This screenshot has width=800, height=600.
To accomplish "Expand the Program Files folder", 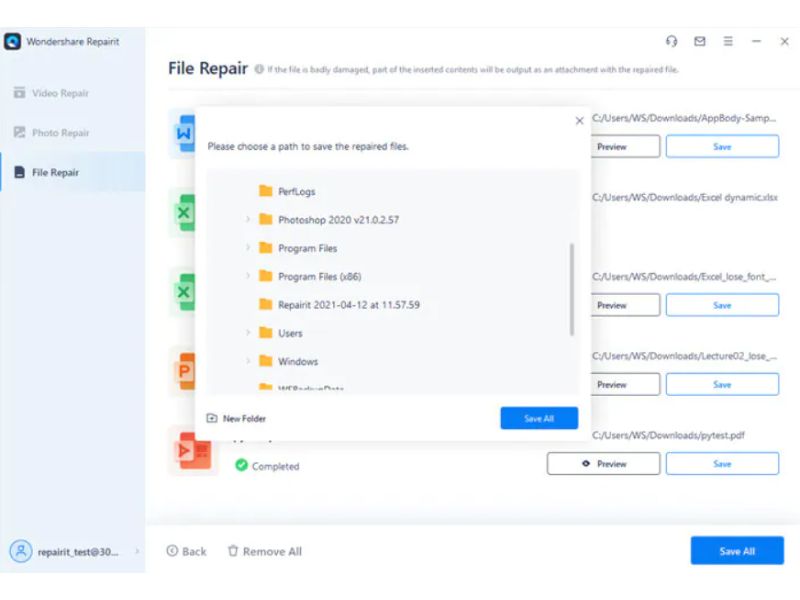I will pyautogui.click(x=248, y=247).
